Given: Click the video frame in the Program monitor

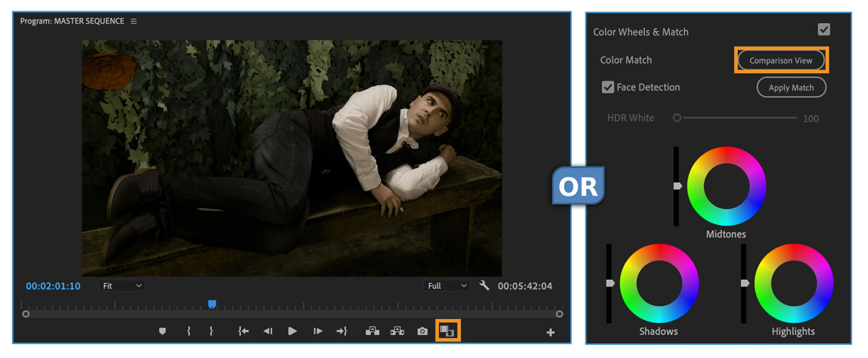Looking at the screenshot, I should coord(292,158).
